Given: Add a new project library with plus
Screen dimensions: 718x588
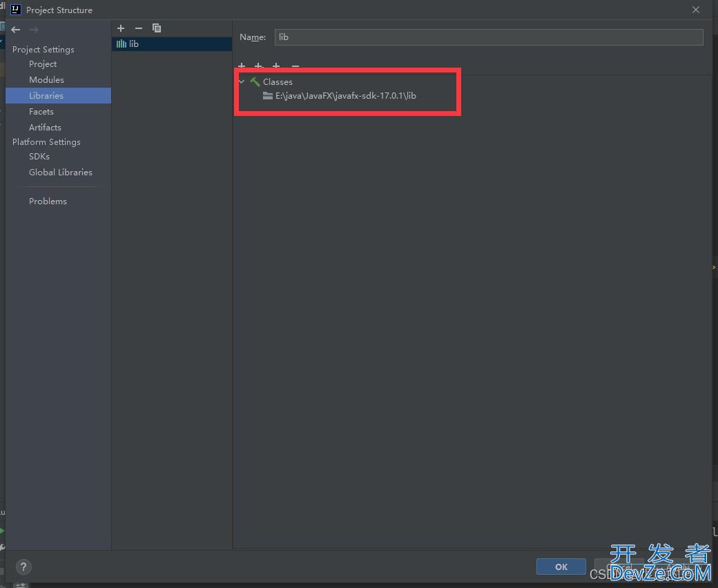Looking at the screenshot, I should point(121,28).
